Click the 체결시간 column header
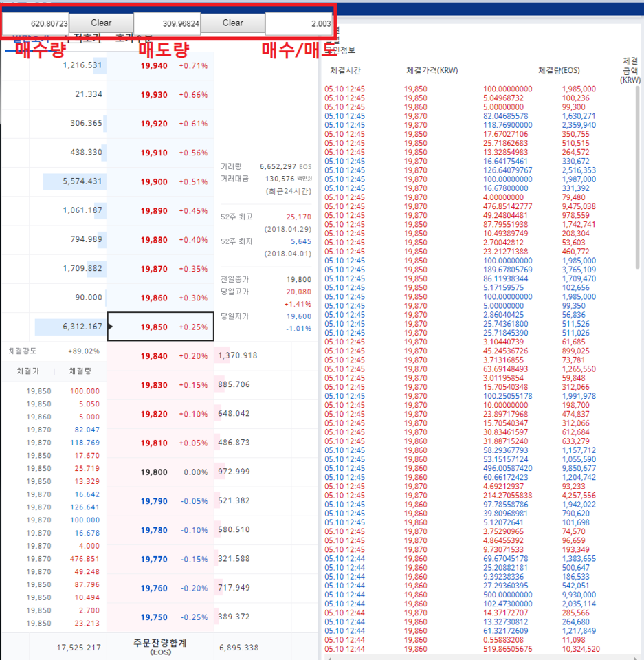 tap(346, 71)
